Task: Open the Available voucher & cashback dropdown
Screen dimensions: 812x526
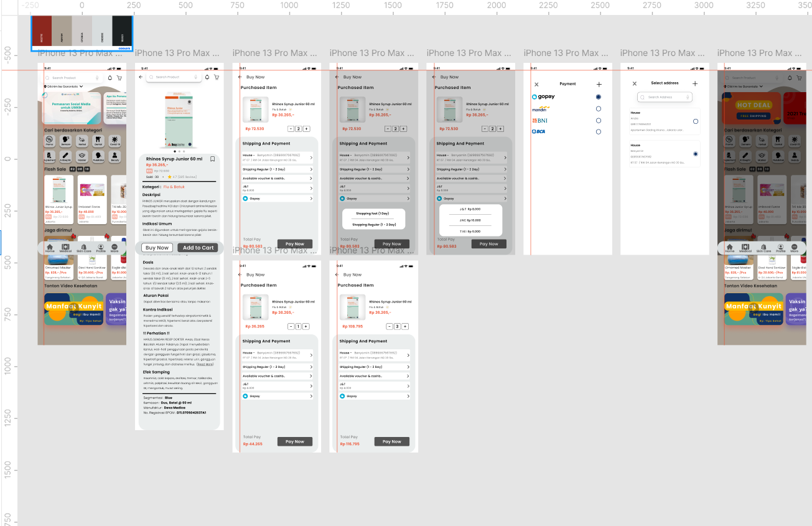Action: (x=311, y=179)
